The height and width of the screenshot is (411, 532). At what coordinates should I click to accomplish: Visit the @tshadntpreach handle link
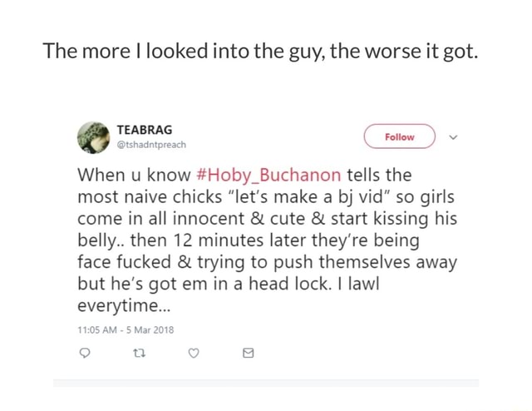[x=151, y=145]
